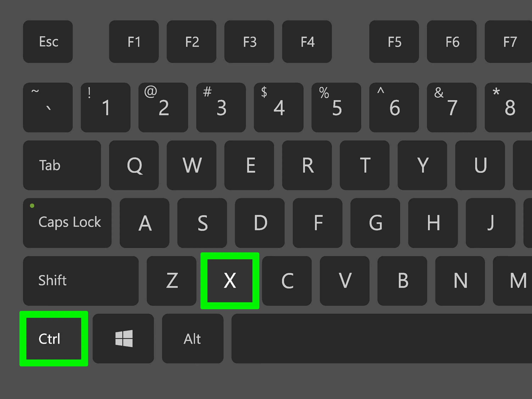The height and width of the screenshot is (399, 532).
Task: Click the left Shift key
Action: 81,281
